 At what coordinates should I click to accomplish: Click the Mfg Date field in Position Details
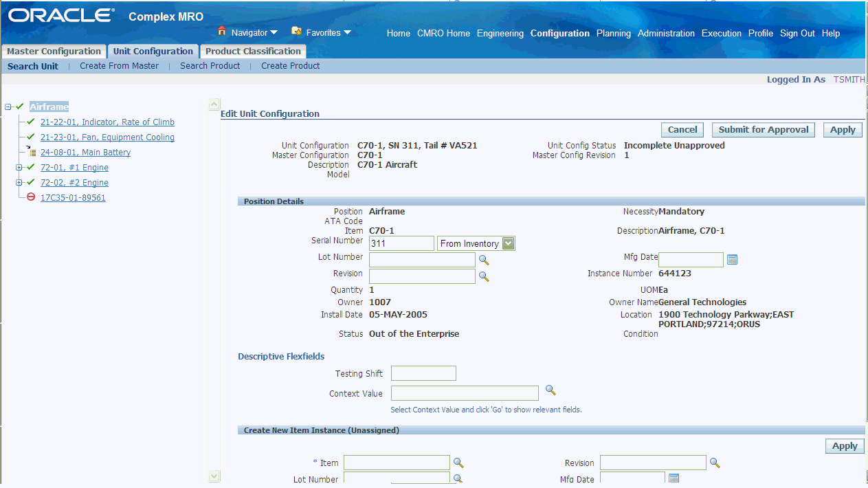tap(691, 260)
